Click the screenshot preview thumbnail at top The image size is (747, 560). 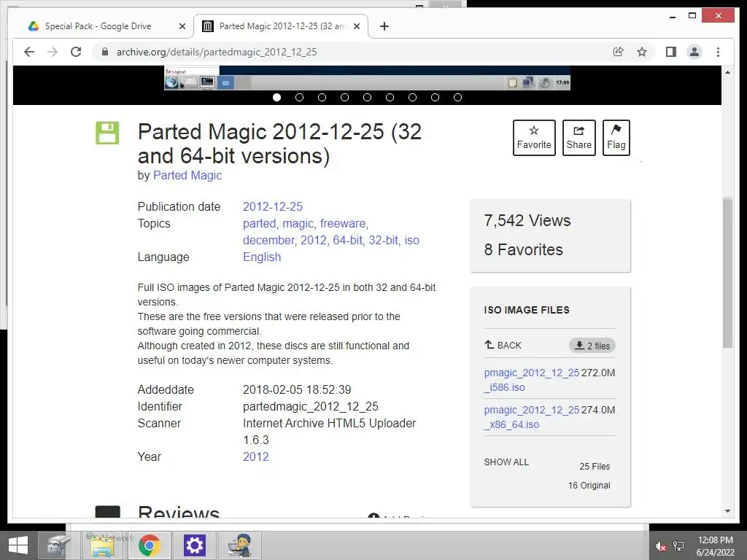tap(367, 78)
